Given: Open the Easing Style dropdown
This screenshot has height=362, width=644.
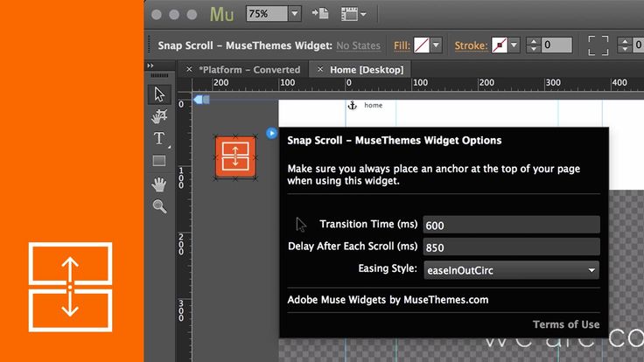Looking at the screenshot, I should (511, 270).
